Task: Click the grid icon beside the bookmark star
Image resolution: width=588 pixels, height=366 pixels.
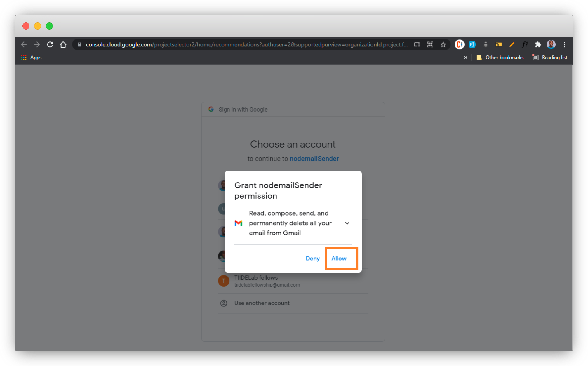Action: tap(430, 44)
